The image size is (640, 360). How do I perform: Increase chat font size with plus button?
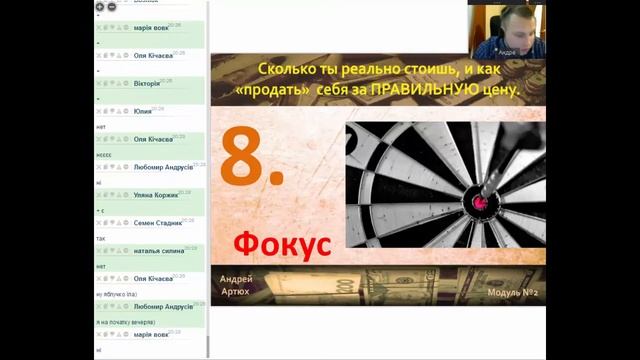tap(100, 7)
